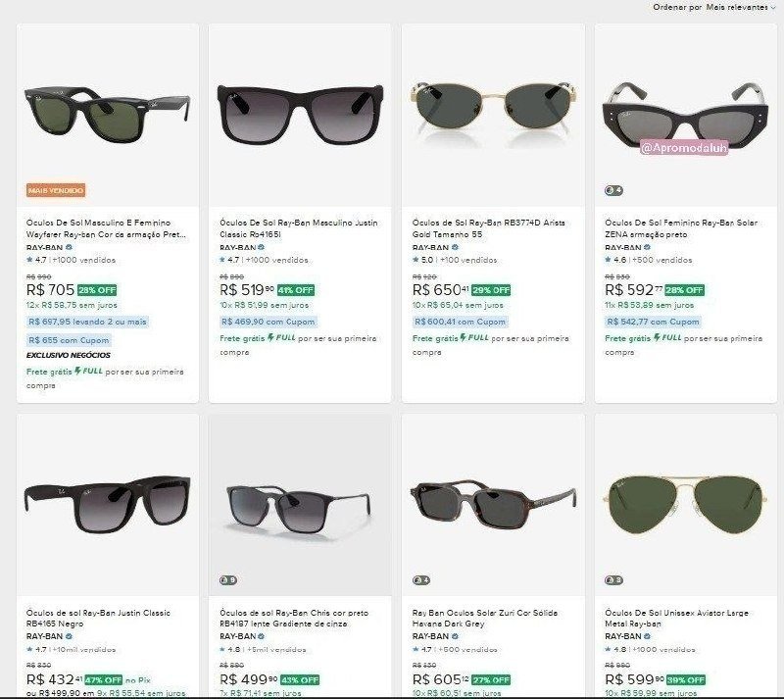Click the '43% OFF' tag on Chris RB4187
Viewport: 784px width, 699px height.
point(300,680)
